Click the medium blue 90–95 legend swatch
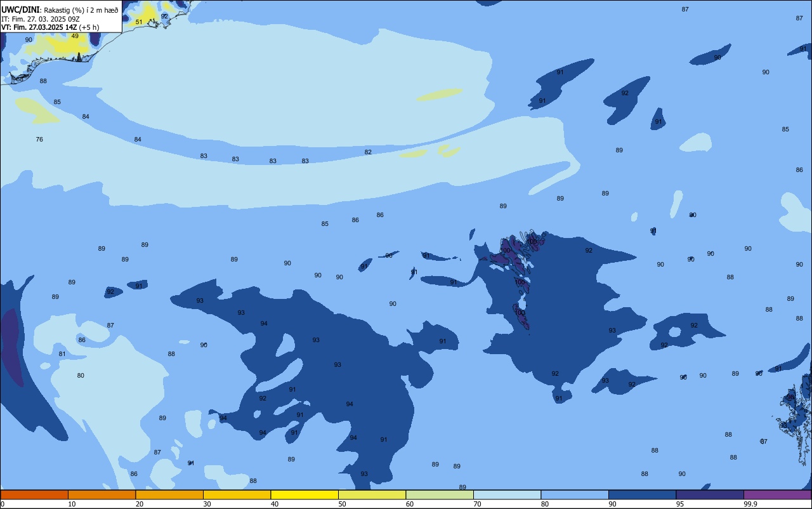Viewport: 812px width, 509px height. click(x=642, y=494)
